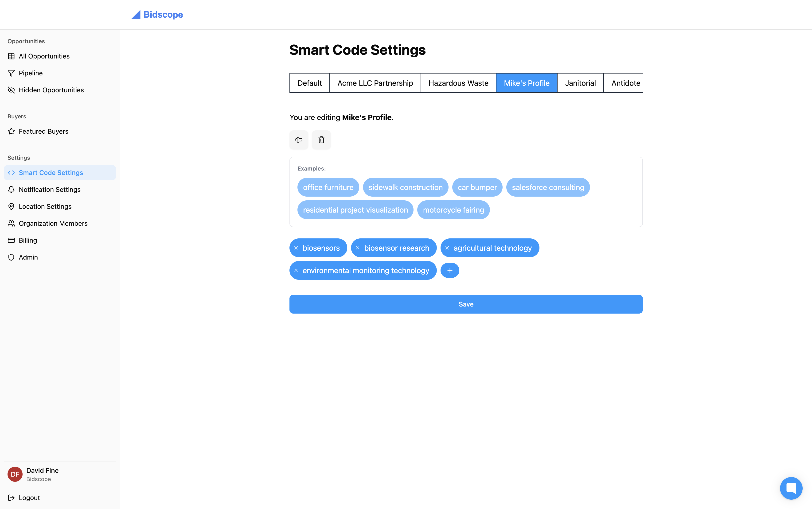812x509 pixels.
Task: Click the plus button to add keyword
Action: [450, 271]
